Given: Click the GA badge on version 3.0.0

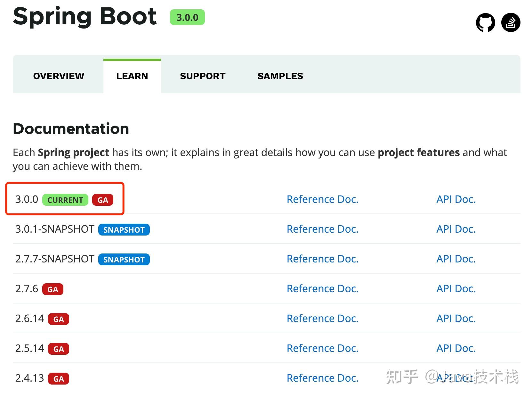Looking at the screenshot, I should click(103, 200).
